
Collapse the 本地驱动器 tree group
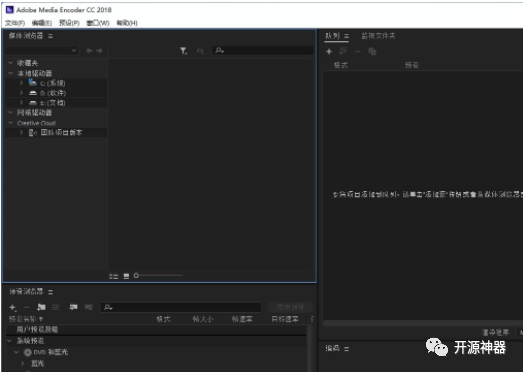click(x=10, y=73)
